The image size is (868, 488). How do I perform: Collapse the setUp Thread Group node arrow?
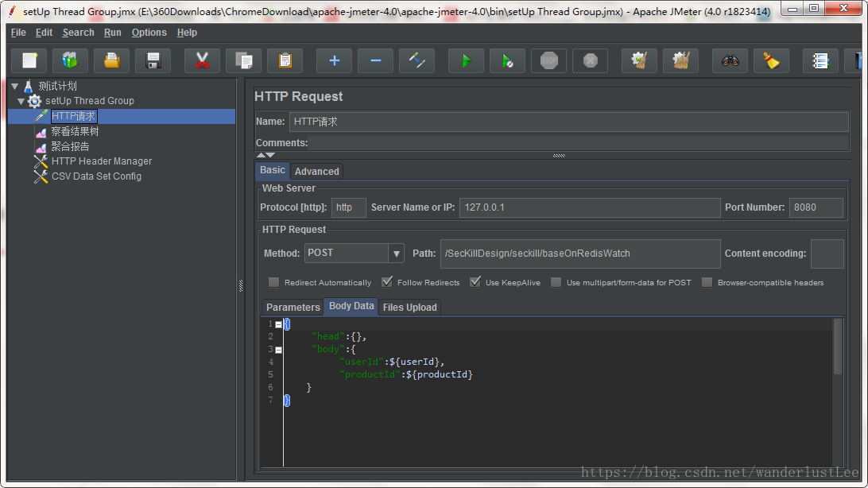[21, 101]
